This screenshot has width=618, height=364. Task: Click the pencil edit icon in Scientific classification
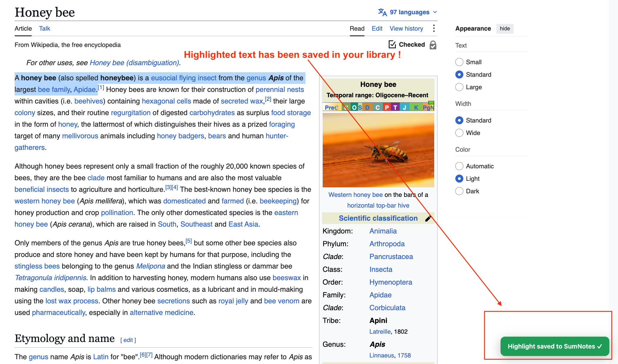click(x=428, y=219)
